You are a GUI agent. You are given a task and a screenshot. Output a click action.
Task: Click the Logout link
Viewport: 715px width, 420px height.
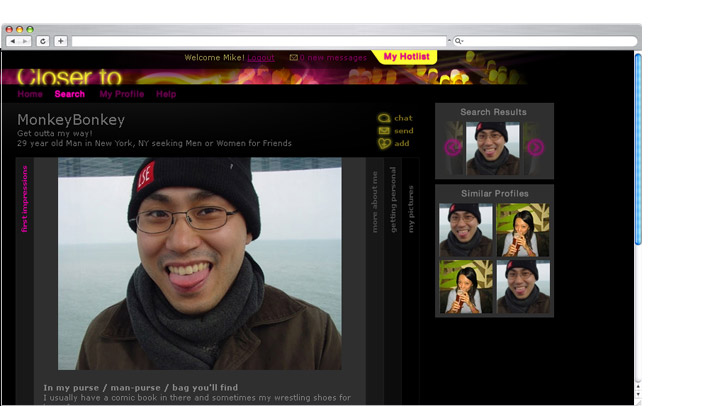tap(261, 57)
